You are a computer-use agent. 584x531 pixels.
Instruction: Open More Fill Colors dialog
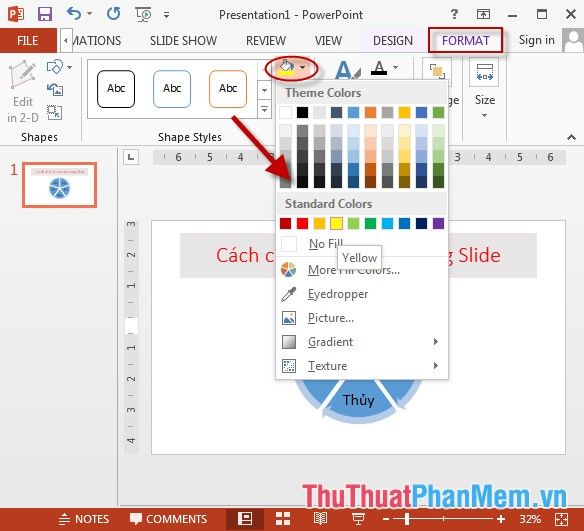[x=361, y=270]
